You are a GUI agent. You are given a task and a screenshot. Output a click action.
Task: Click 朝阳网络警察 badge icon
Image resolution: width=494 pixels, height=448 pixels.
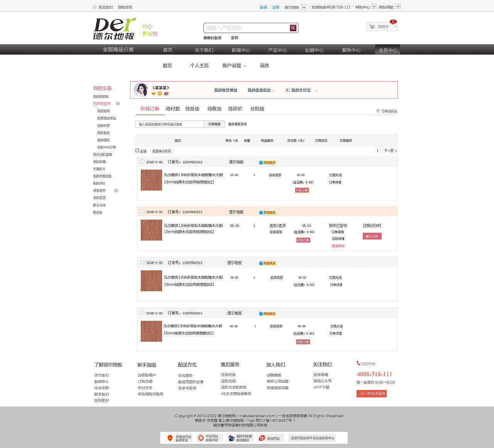pyautogui.click(x=232, y=438)
